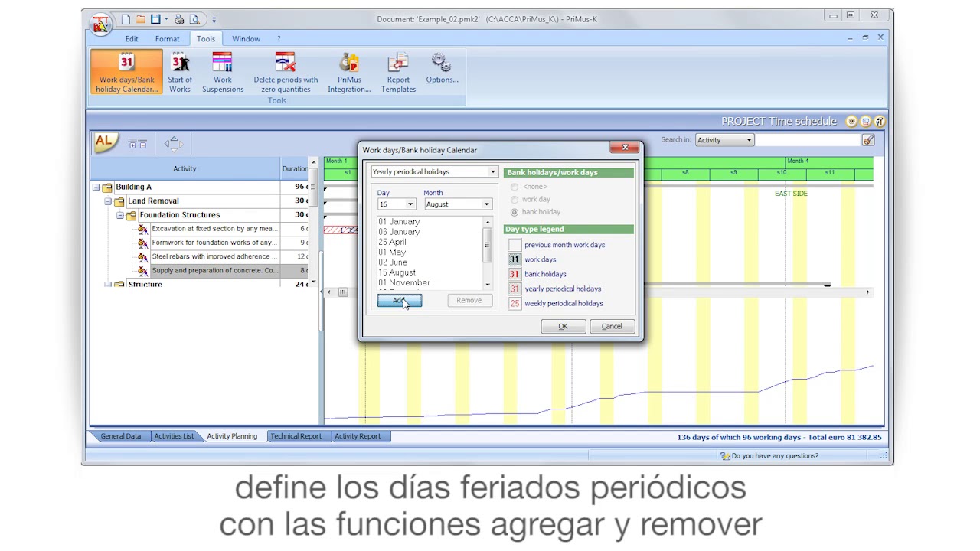
Task: Open Work Suspensions tool
Action: 223,73
